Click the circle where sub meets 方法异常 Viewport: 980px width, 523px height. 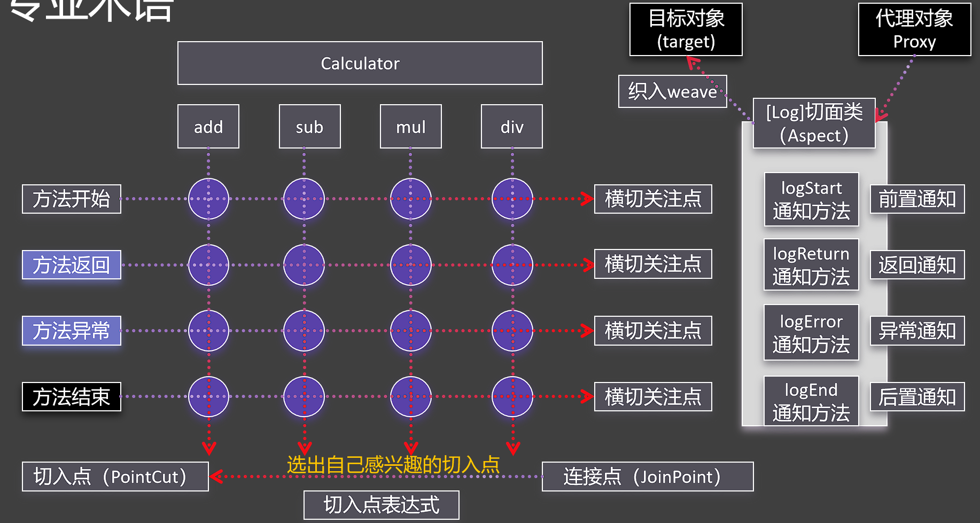click(304, 331)
